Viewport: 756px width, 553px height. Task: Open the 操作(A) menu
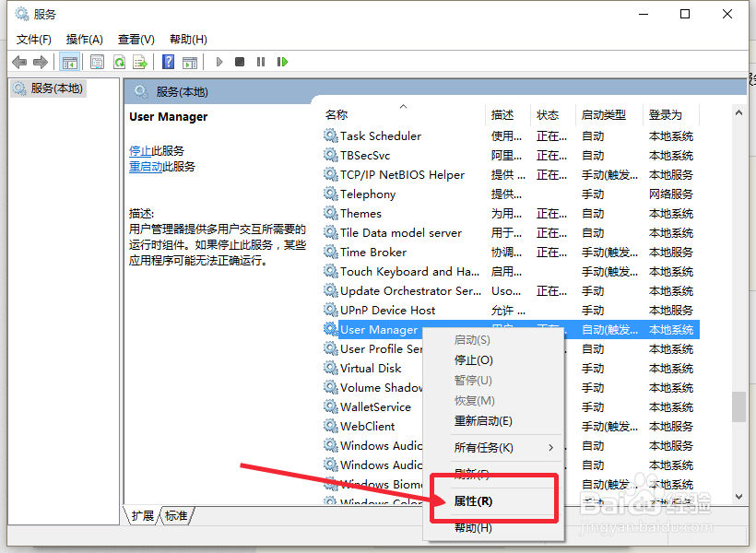click(x=84, y=40)
